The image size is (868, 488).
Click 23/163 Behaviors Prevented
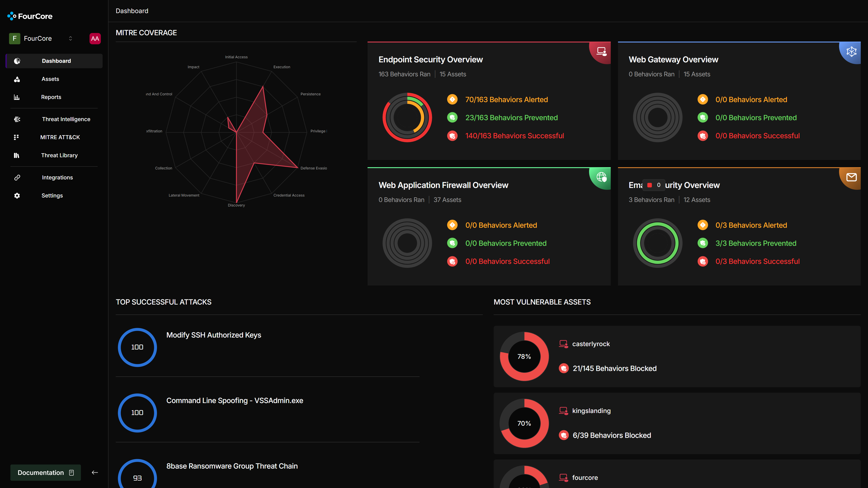pyautogui.click(x=512, y=117)
